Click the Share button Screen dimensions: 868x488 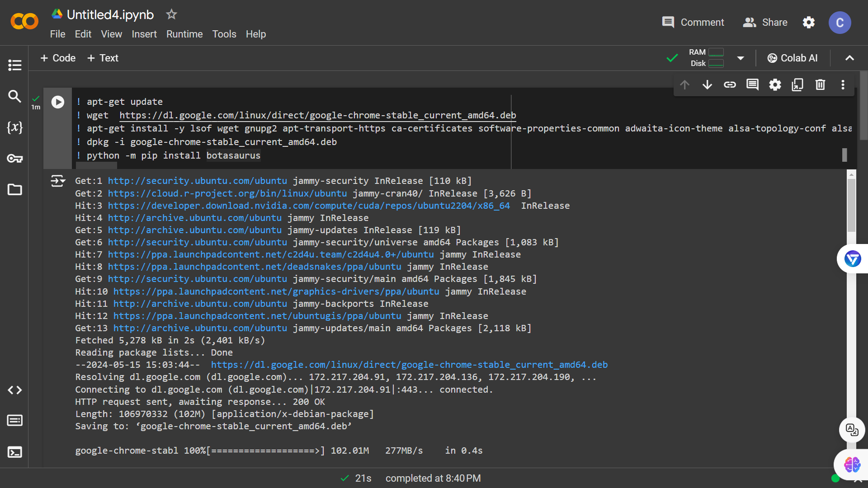tap(765, 23)
